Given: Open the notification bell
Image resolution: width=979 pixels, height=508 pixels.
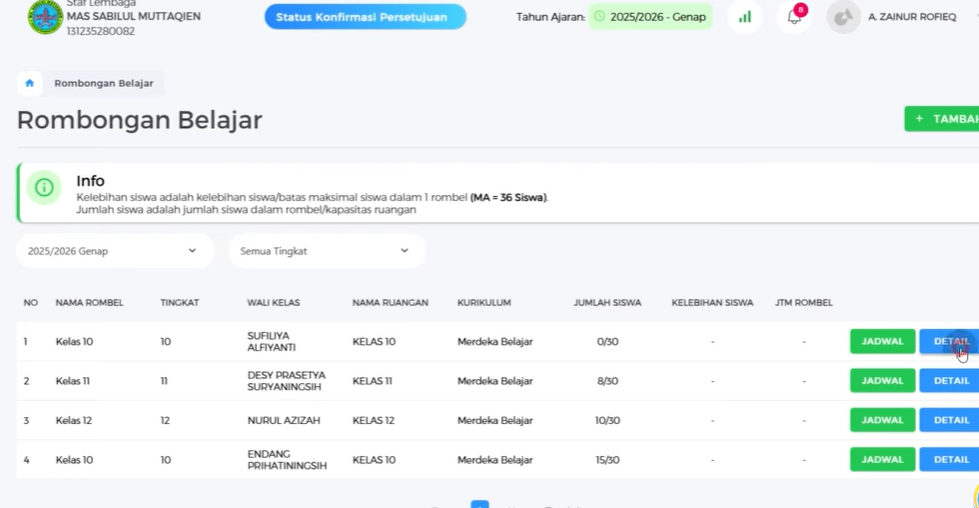Looking at the screenshot, I should pyautogui.click(x=794, y=17).
